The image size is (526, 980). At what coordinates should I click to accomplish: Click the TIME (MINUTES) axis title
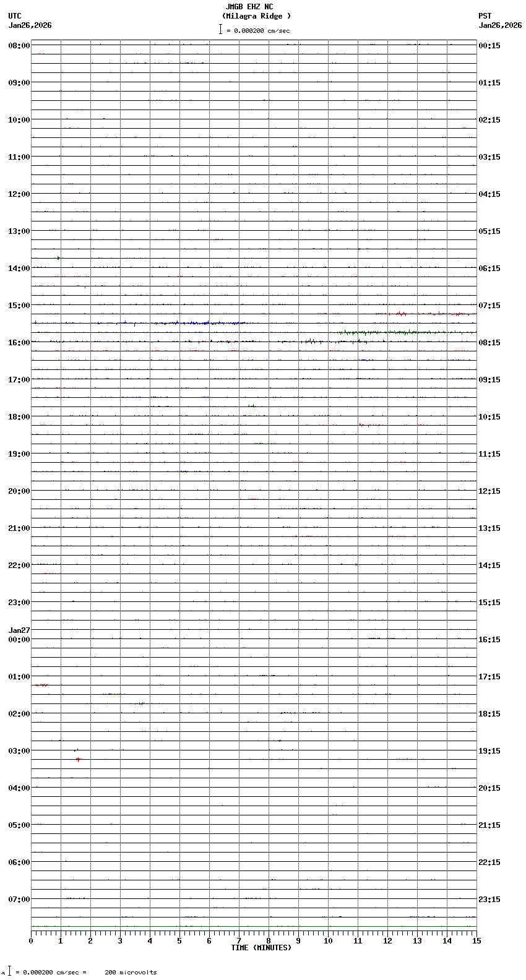coord(261,948)
